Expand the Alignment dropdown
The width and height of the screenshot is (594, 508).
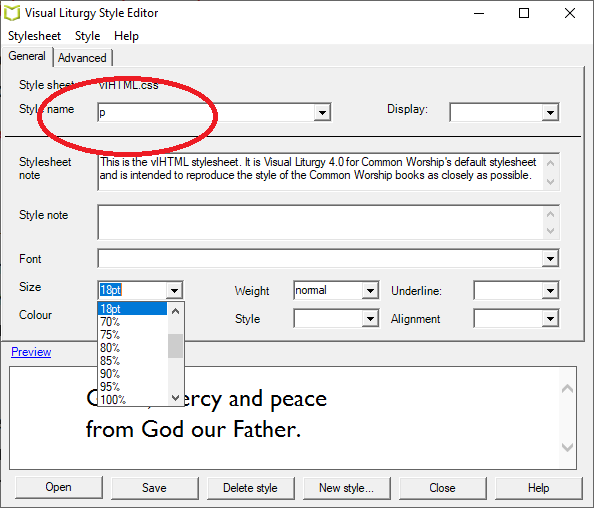pyautogui.click(x=550, y=319)
